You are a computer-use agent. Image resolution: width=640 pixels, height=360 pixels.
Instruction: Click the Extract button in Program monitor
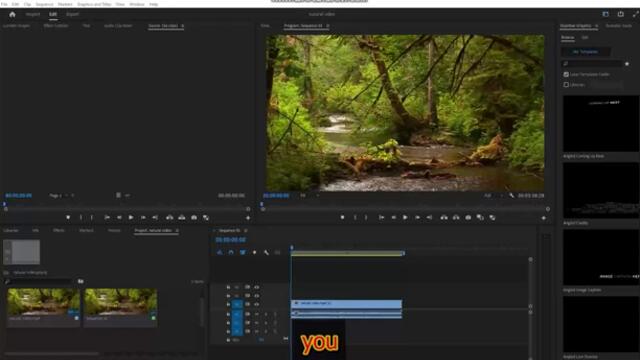click(x=456, y=218)
